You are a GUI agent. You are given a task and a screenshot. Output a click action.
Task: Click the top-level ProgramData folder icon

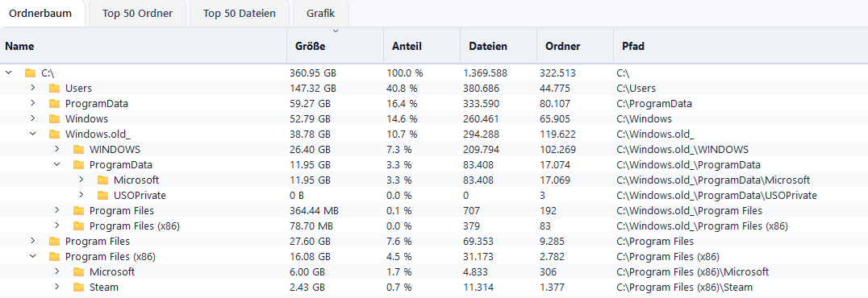pos(54,103)
